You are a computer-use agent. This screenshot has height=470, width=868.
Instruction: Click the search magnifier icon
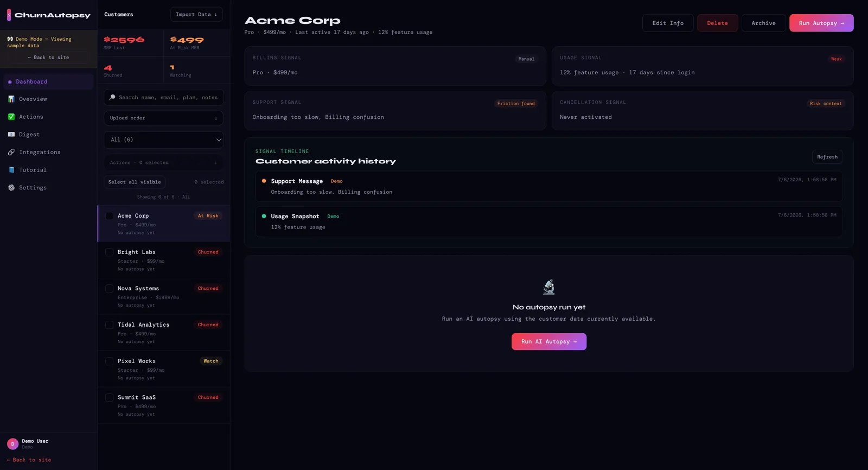point(112,98)
